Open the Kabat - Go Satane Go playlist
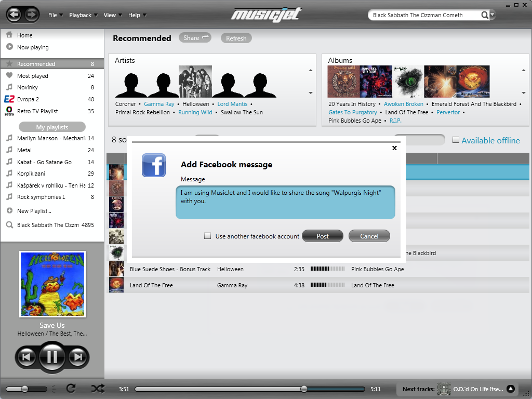The width and height of the screenshot is (532, 399). pyautogui.click(x=52, y=162)
